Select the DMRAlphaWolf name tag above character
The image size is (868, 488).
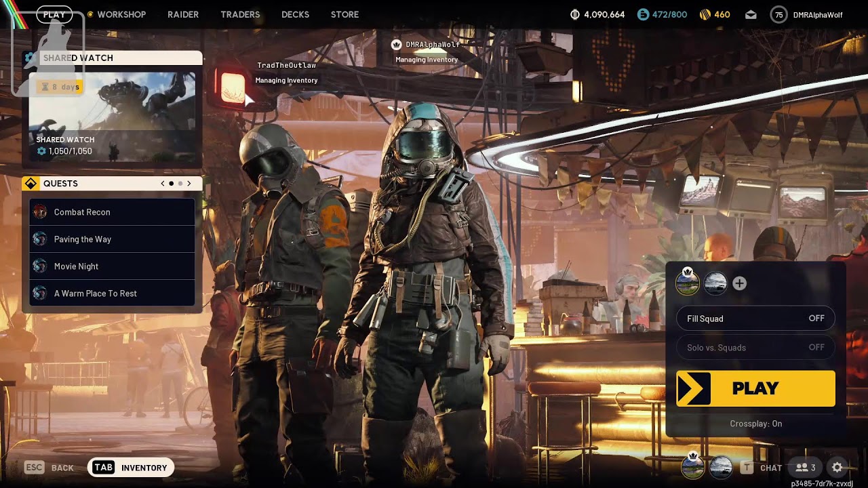433,45
